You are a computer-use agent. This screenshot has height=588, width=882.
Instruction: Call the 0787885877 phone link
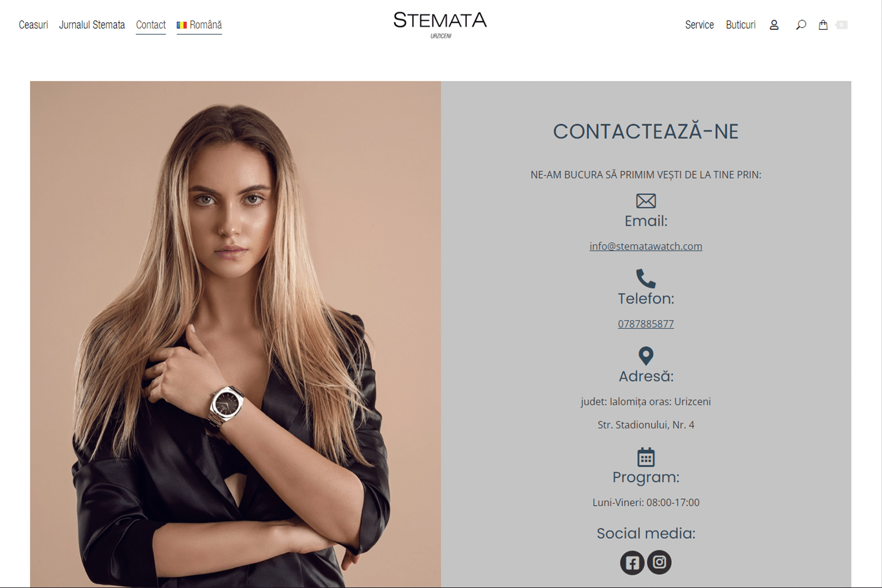point(646,324)
